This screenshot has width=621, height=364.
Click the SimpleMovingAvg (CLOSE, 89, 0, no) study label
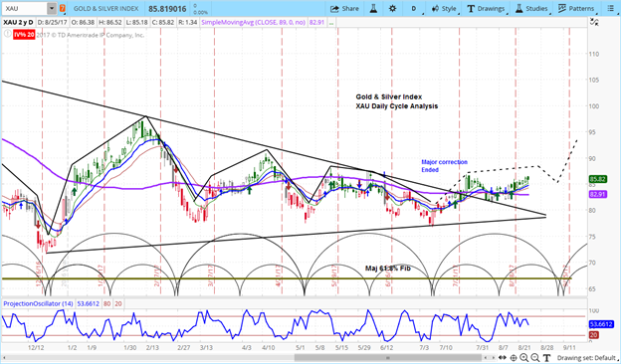(254, 23)
